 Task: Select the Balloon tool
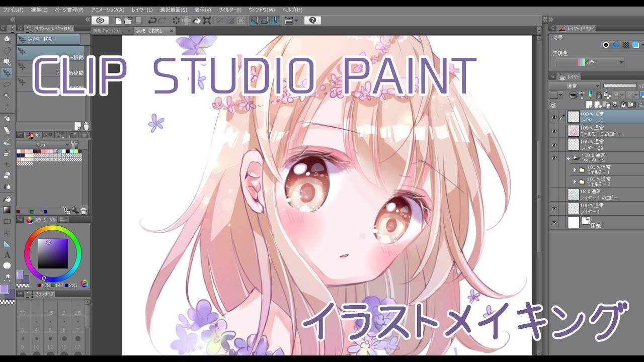(x=7, y=265)
